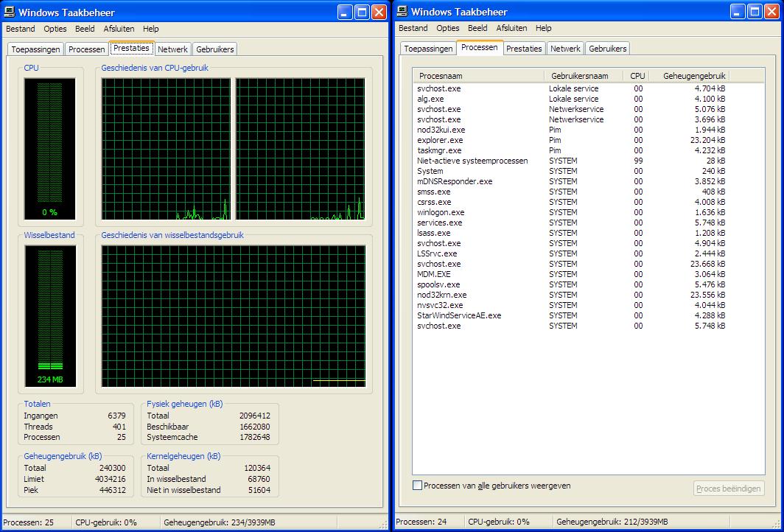The image size is (784, 532).
Task: Open the Beeld menu in the right window
Action: pos(477,28)
